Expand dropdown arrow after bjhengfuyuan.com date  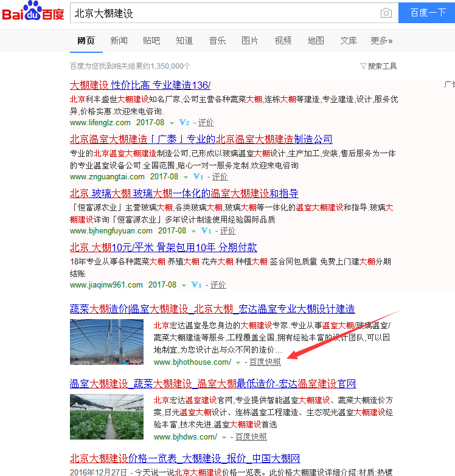point(193,232)
